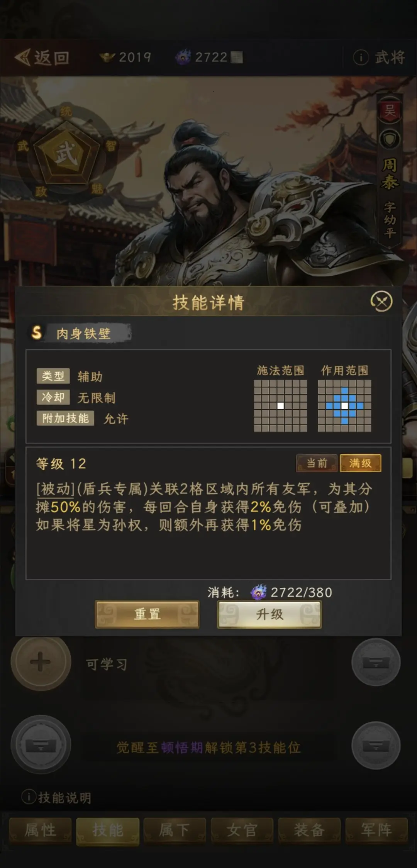The image size is (417, 868).
Task: Click the 重置 button
Action: tap(147, 614)
